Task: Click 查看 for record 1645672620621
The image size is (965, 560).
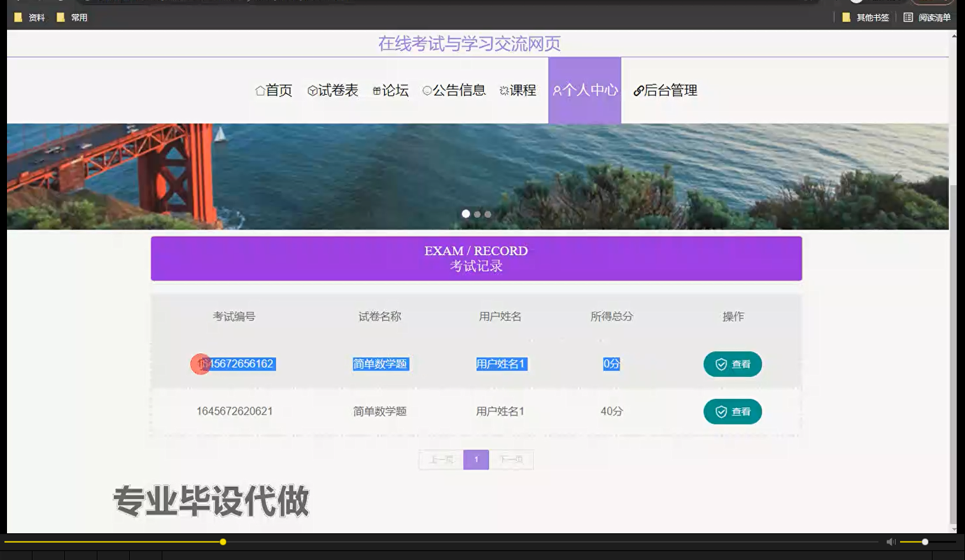Action: tap(732, 411)
